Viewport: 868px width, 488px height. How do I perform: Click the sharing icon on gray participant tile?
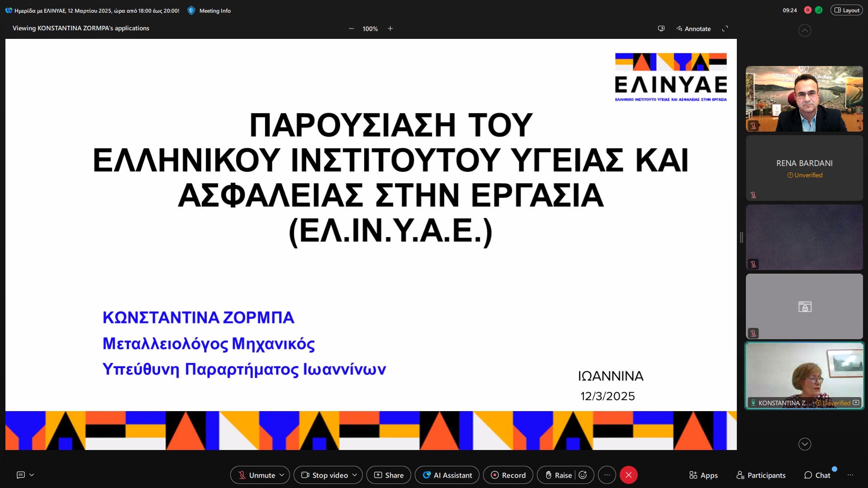point(805,307)
